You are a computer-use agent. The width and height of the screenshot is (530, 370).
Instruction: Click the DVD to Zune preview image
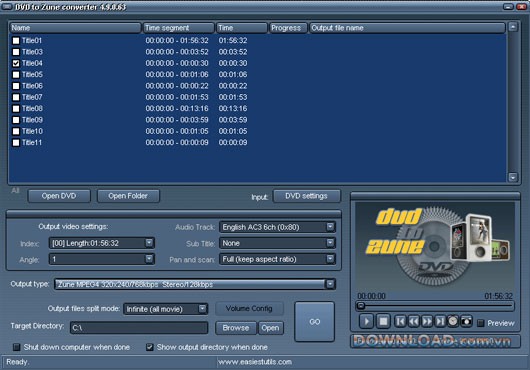click(x=435, y=246)
